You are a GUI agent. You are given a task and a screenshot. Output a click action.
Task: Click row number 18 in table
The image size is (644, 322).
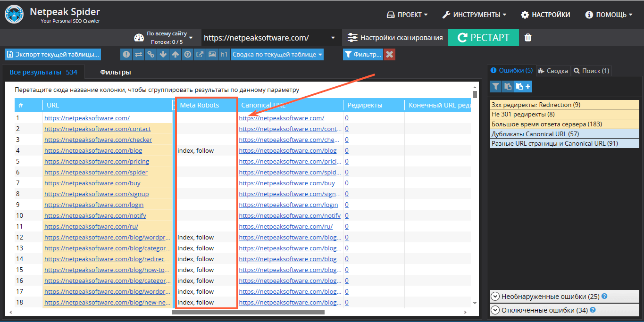(x=20, y=302)
